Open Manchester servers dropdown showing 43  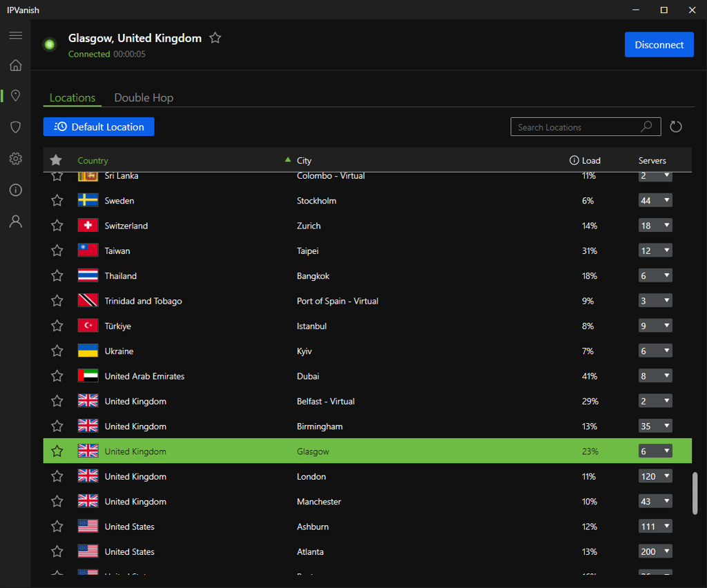[655, 501]
